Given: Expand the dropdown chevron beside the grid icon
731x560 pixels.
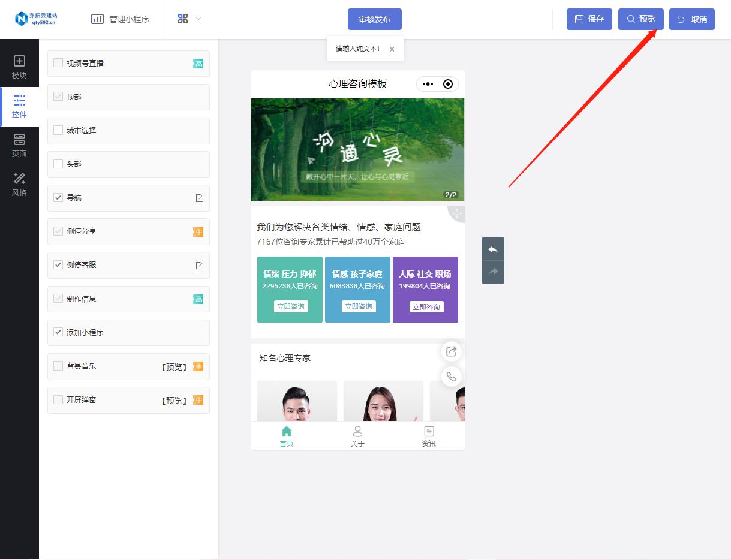Looking at the screenshot, I should coord(198,19).
